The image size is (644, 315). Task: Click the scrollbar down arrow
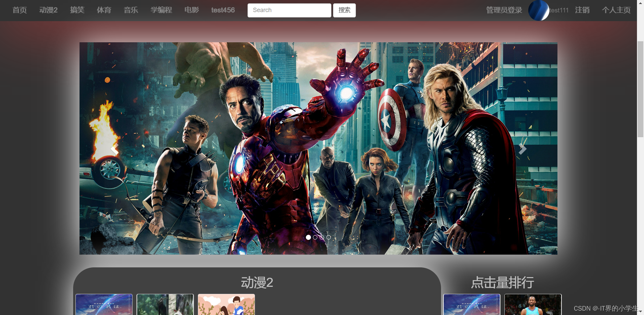(640, 312)
